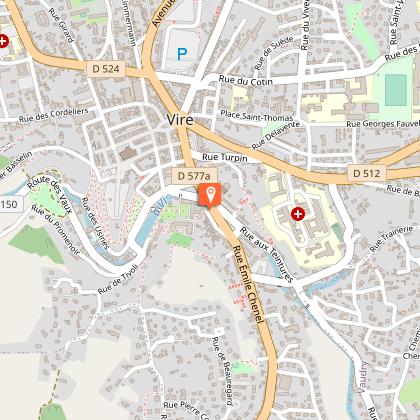
Task: Click the Rue du Cotin street label
Action: tap(246, 80)
